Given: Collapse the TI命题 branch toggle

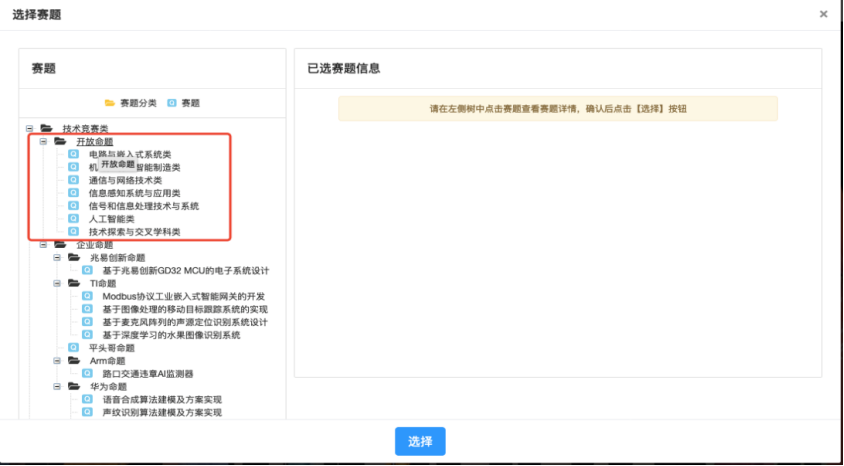Looking at the screenshot, I should click(57, 283).
